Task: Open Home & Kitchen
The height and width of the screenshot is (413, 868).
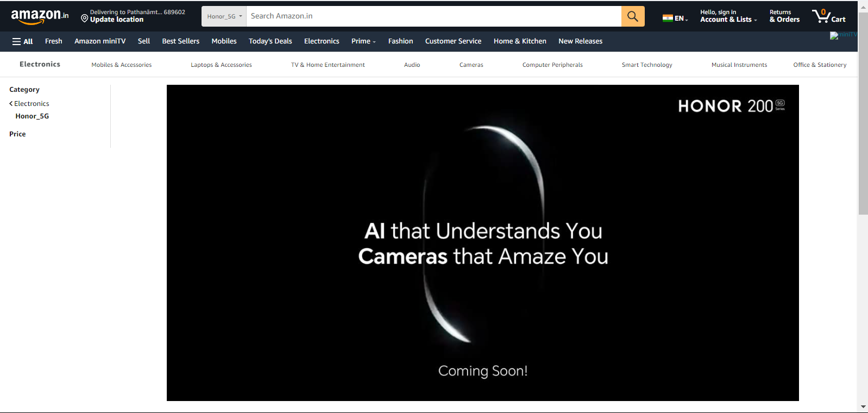Action: 520,41
